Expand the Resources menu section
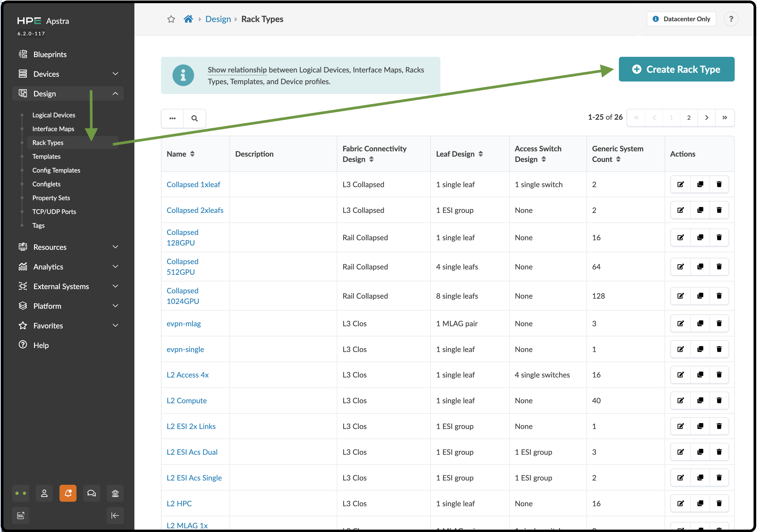 tap(69, 247)
